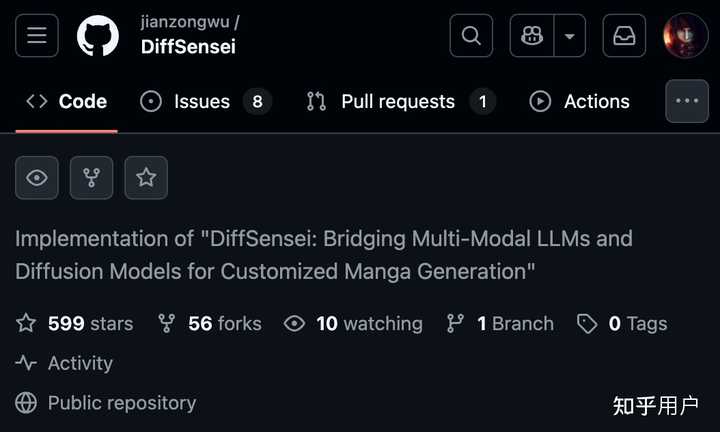
Task: Expand the Copilot dropdown arrow
Action: [x=569, y=36]
